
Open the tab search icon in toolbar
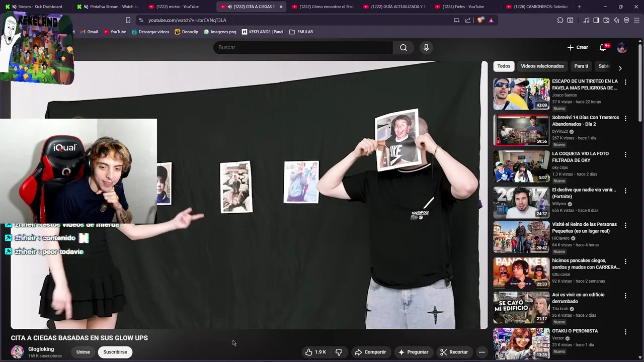(570, 20)
